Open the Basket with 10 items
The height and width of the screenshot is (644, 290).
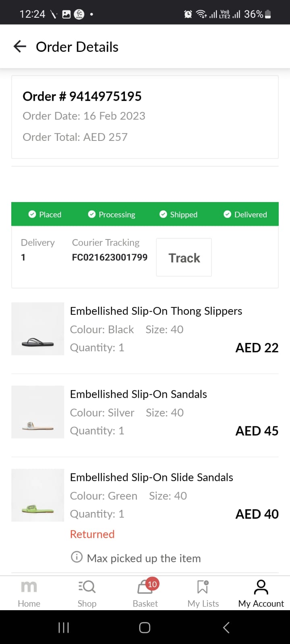(146, 588)
